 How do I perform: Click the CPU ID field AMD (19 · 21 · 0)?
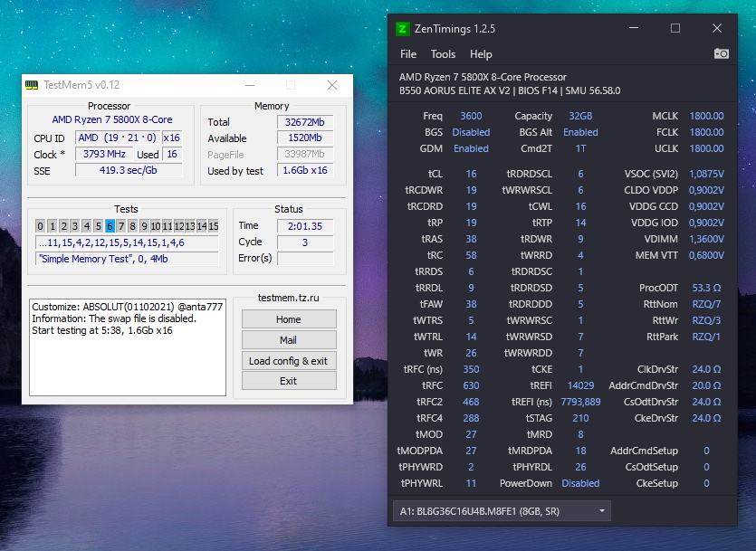[x=117, y=138]
